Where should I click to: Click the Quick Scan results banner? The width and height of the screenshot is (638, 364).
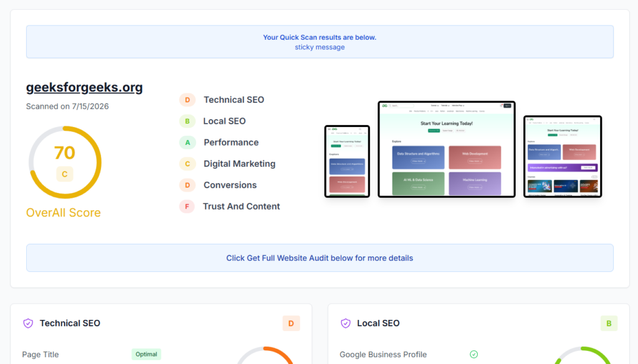320,42
